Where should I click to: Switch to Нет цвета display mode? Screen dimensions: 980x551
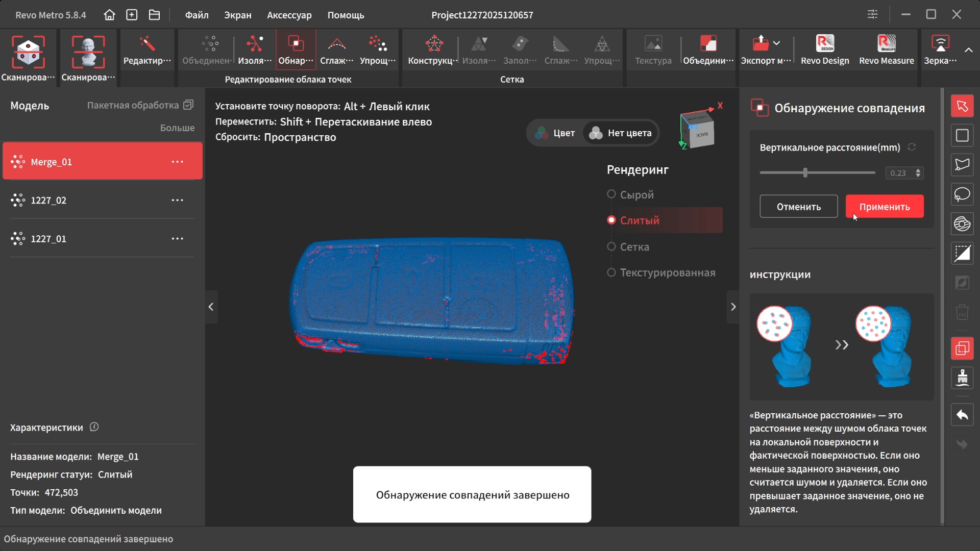pyautogui.click(x=621, y=133)
